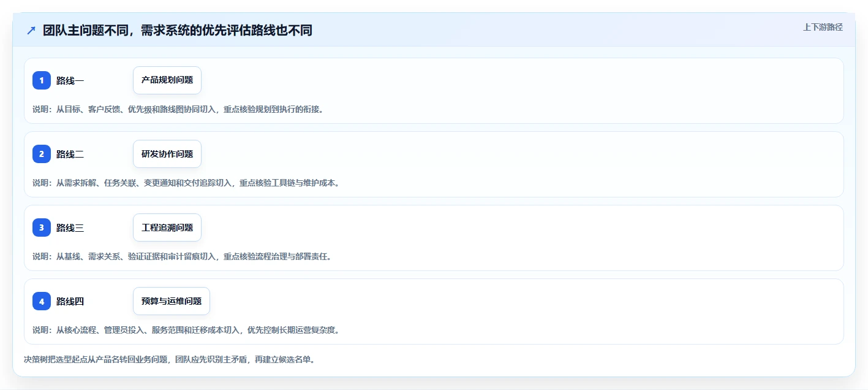
Task: Click the 上下游路径 label in the header
Action: coord(823,27)
